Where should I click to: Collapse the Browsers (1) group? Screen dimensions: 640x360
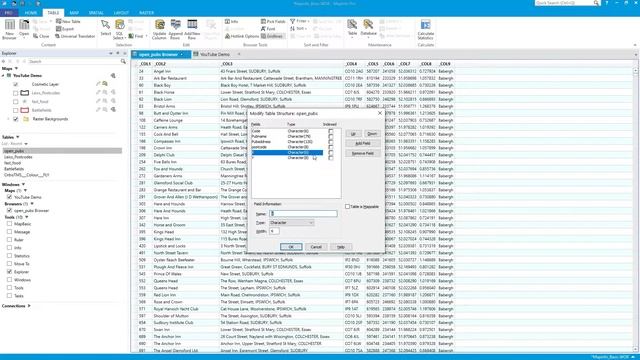click(32, 204)
